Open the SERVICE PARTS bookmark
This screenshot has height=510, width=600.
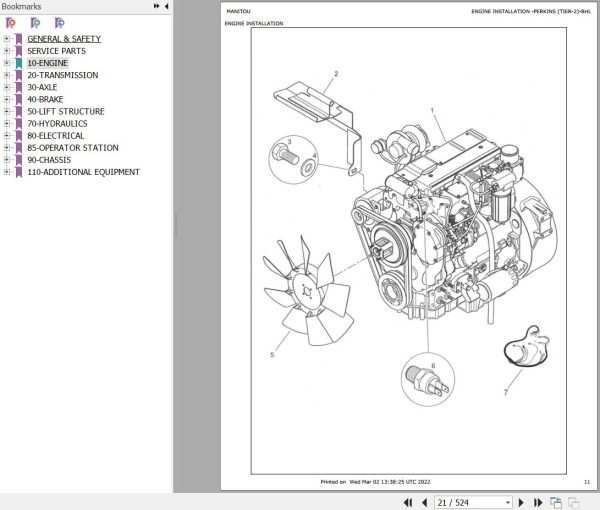tap(56, 51)
